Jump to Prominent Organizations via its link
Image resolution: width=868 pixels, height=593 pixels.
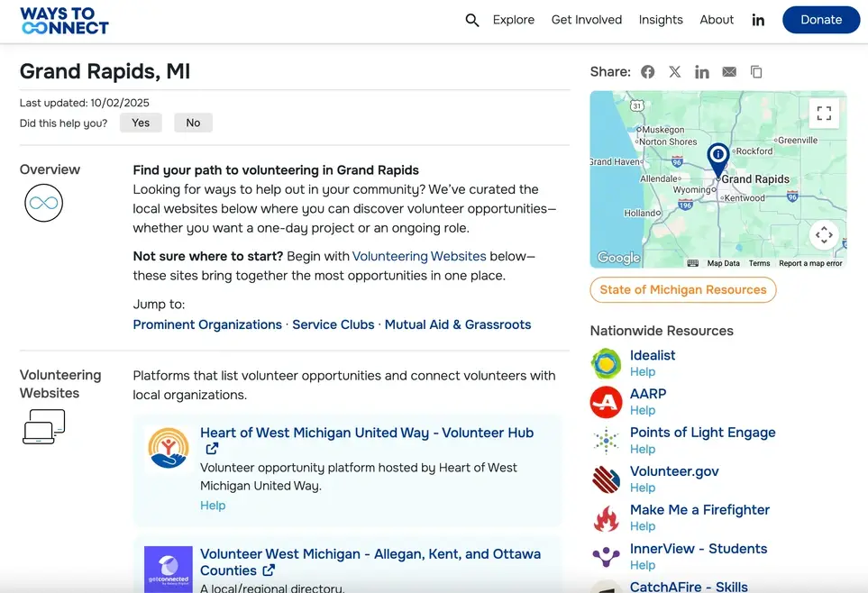pos(206,324)
